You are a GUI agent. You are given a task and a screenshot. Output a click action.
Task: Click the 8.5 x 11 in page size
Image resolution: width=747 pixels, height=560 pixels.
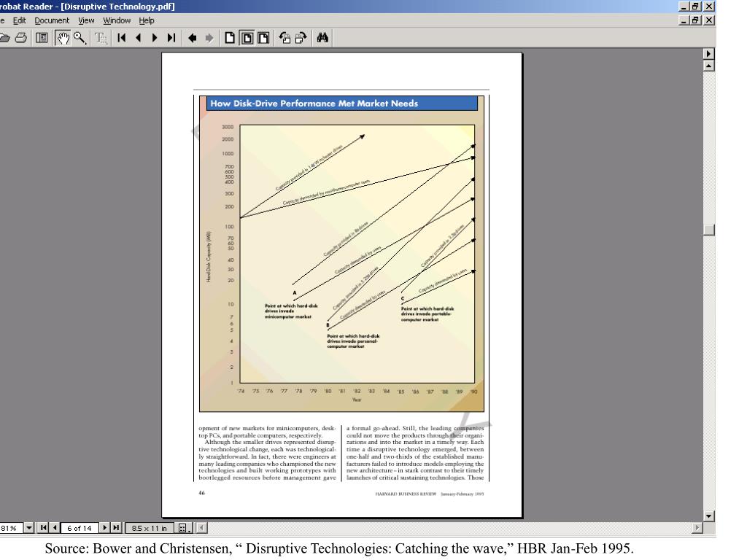point(149,528)
